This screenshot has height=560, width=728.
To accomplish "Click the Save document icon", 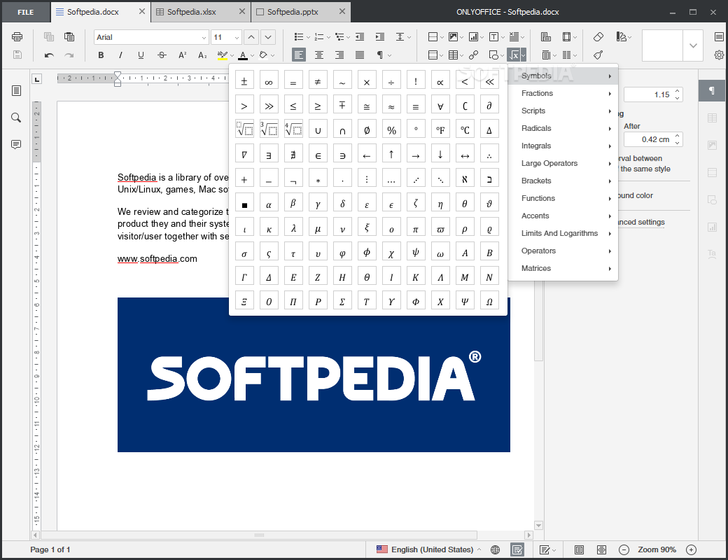I will [17, 55].
